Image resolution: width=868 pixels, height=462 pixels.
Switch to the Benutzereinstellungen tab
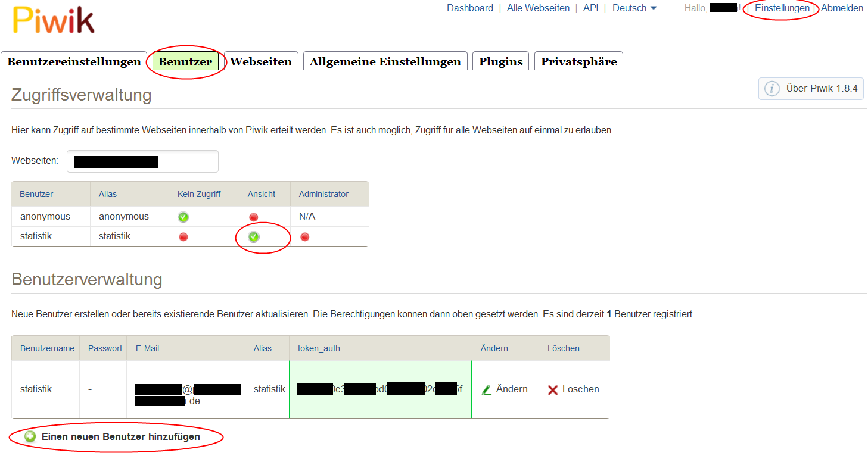[74, 61]
